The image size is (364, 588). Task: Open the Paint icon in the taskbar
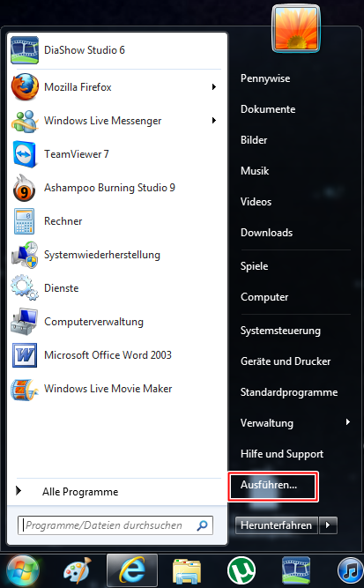click(78, 571)
